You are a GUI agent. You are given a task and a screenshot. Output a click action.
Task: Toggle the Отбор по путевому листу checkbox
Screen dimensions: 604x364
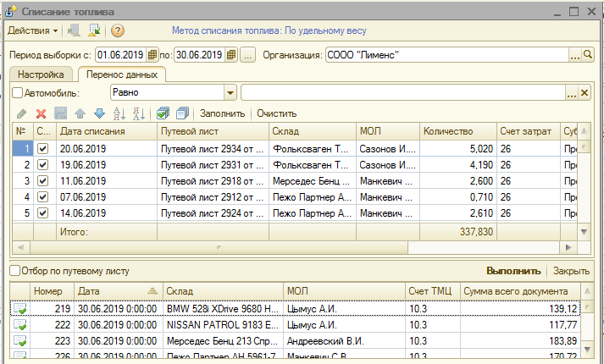pos(14,271)
